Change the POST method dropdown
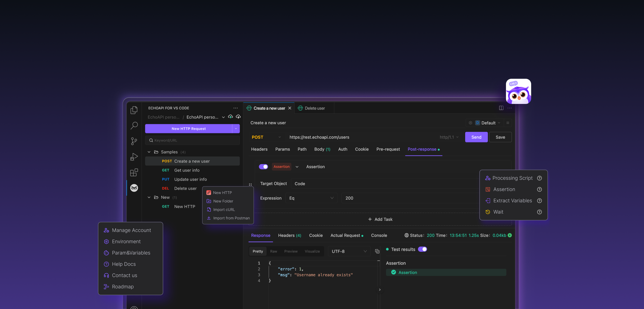The image size is (644, 309). coord(266,137)
